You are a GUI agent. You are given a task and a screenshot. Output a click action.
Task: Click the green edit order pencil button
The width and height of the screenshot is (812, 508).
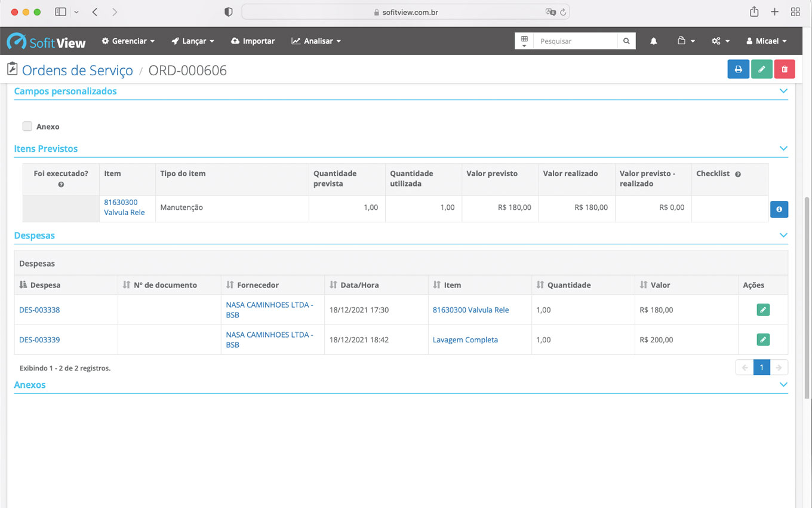tap(761, 69)
